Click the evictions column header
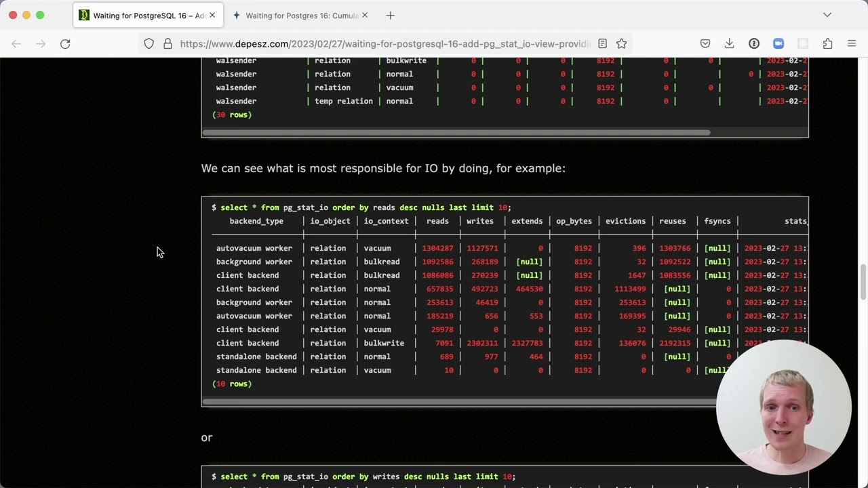Screen dimensions: 868x488 [625, 221]
